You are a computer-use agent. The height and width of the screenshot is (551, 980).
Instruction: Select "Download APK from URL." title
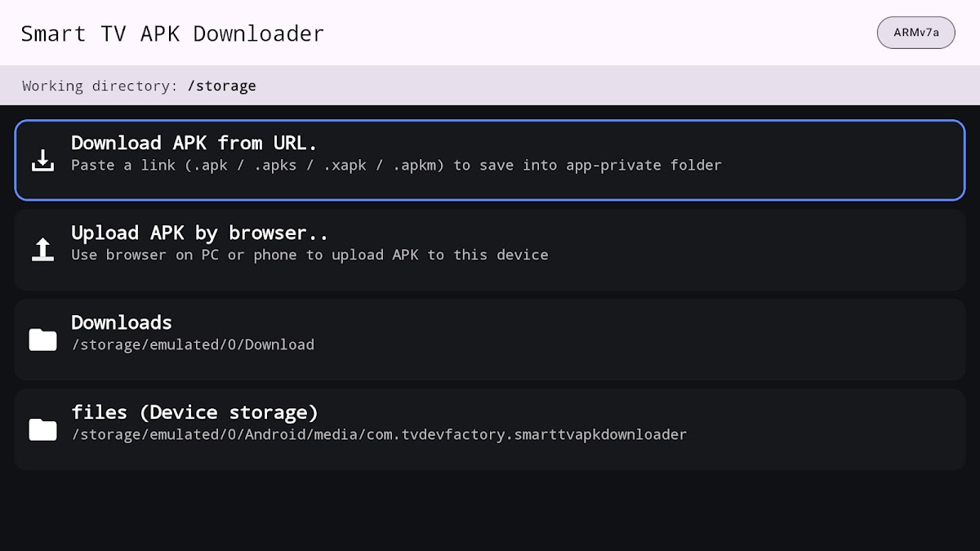coord(194,143)
